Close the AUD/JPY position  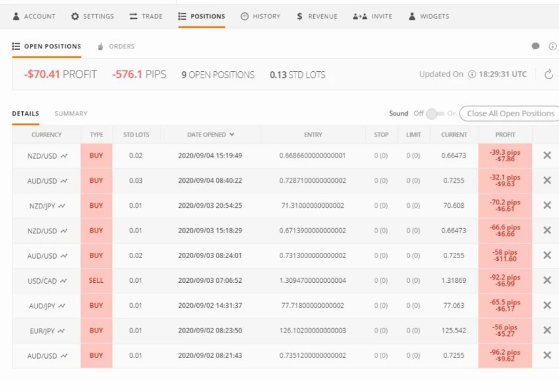coord(547,305)
